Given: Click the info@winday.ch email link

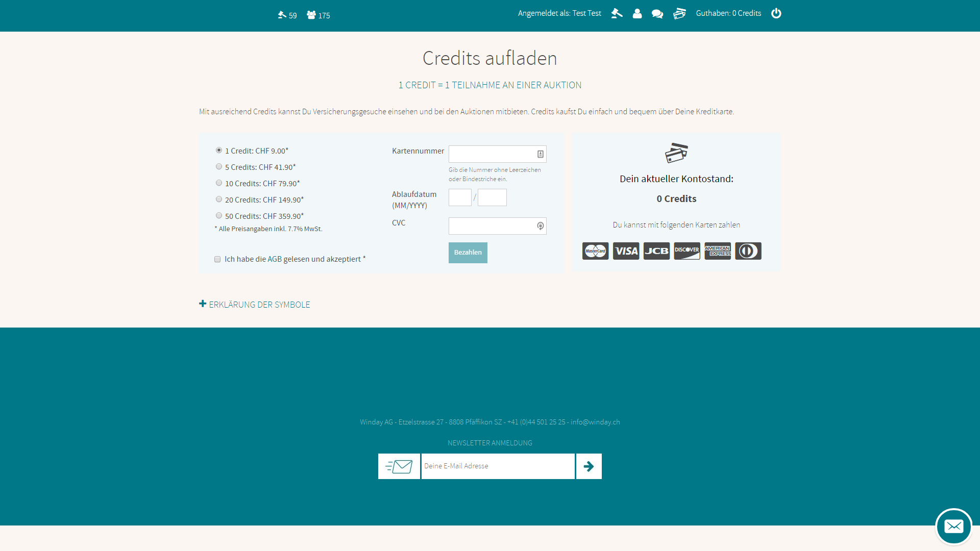Looking at the screenshot, I should 595,422.
